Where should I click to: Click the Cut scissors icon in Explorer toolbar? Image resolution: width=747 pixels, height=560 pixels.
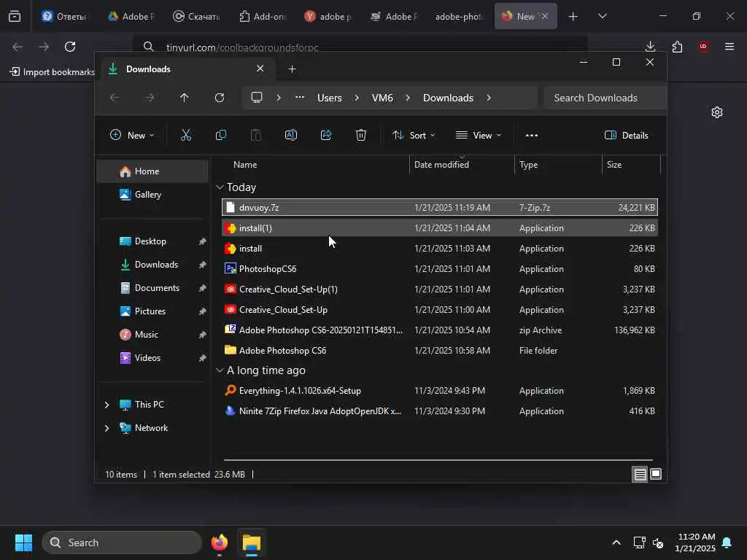pos(186,135)
